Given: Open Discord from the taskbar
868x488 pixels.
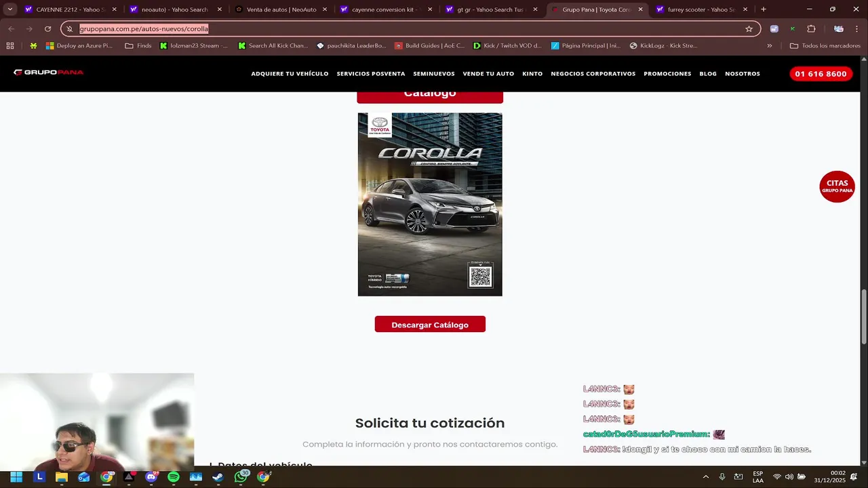Looking at the screenshot, I should 151,477.
